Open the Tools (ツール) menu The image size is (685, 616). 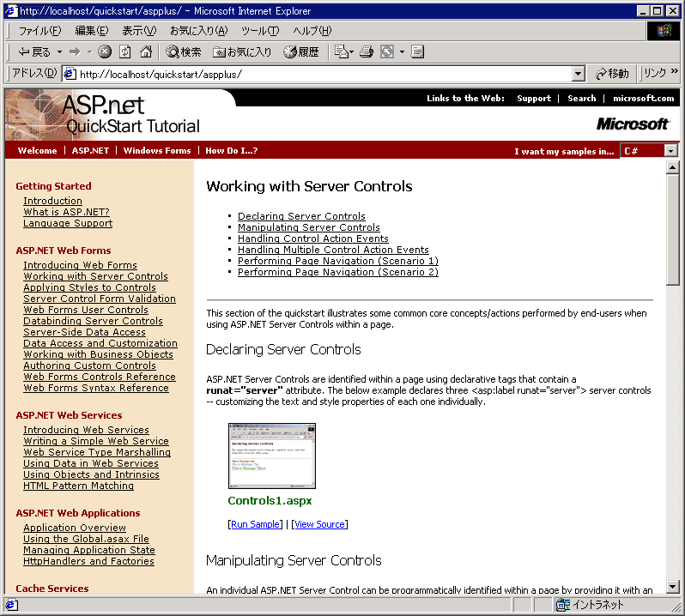pyautogui.click(x=260, y=31)
